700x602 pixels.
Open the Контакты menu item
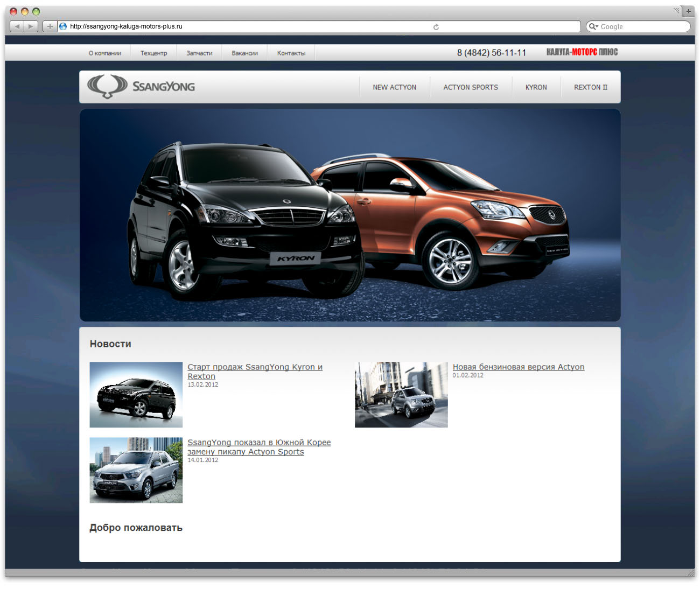(x=291, y=53)
